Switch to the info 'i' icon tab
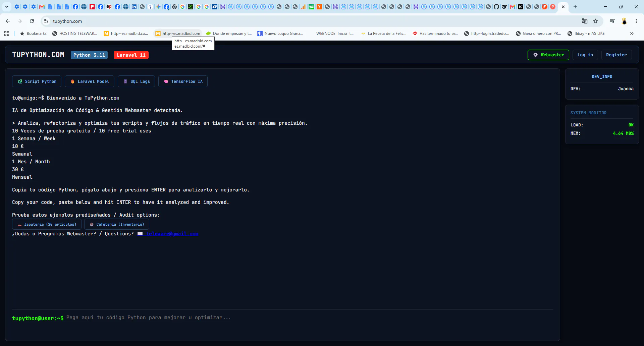The height and width of the screenshot is (346, 644). 150,7
